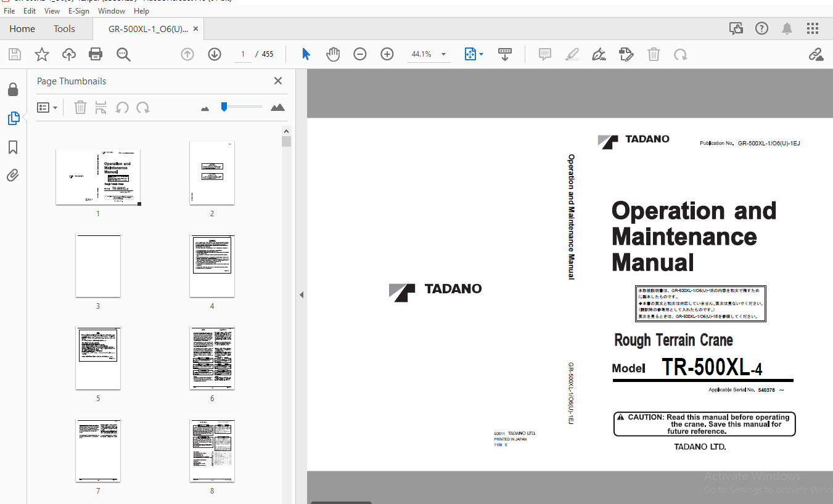833x504 pixels.
Task: Click the Sign document pen icon
Action: 599,54
